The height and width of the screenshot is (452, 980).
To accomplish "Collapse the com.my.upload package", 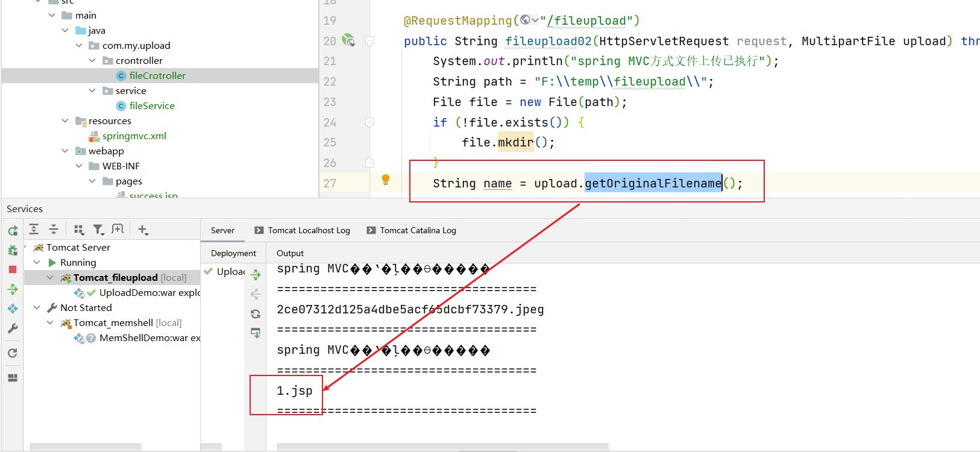I will [x=79, y=45].
